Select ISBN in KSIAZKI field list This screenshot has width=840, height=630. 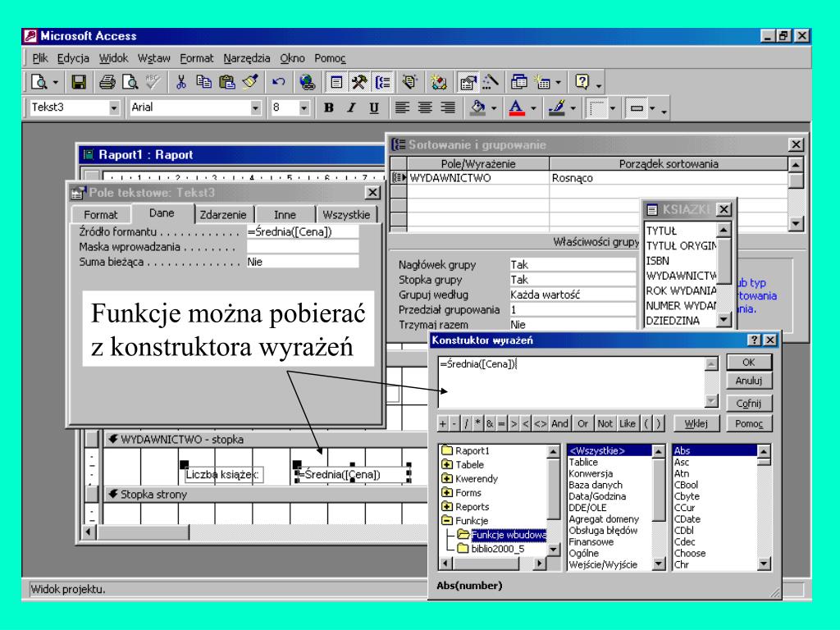pos(657,260)
